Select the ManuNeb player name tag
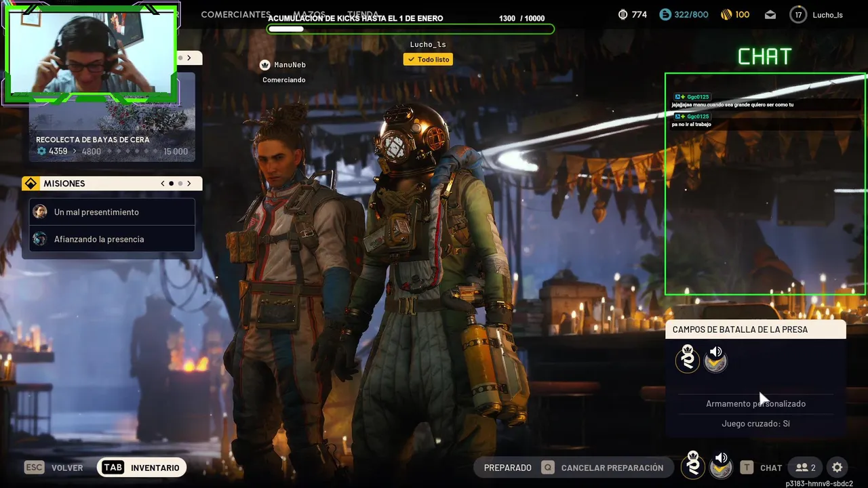The height and width of the screenshot is (488, 868). point(290,65)
